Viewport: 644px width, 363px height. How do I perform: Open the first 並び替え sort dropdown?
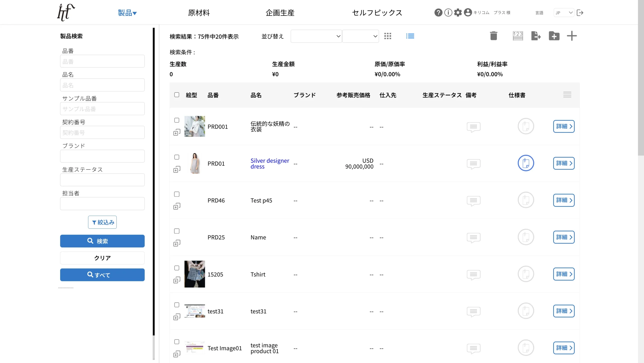316,36
